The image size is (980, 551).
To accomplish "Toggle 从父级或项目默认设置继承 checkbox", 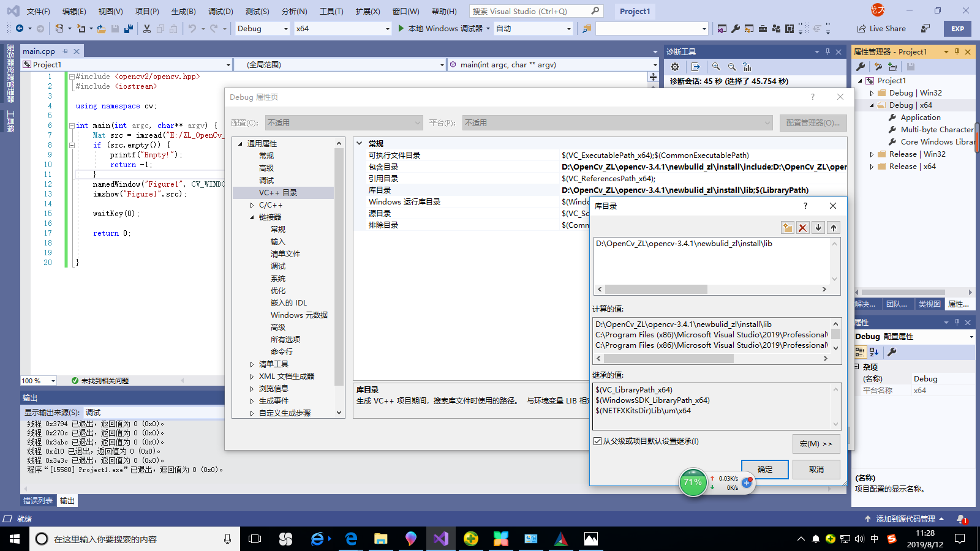I will (x=598, y=441).
